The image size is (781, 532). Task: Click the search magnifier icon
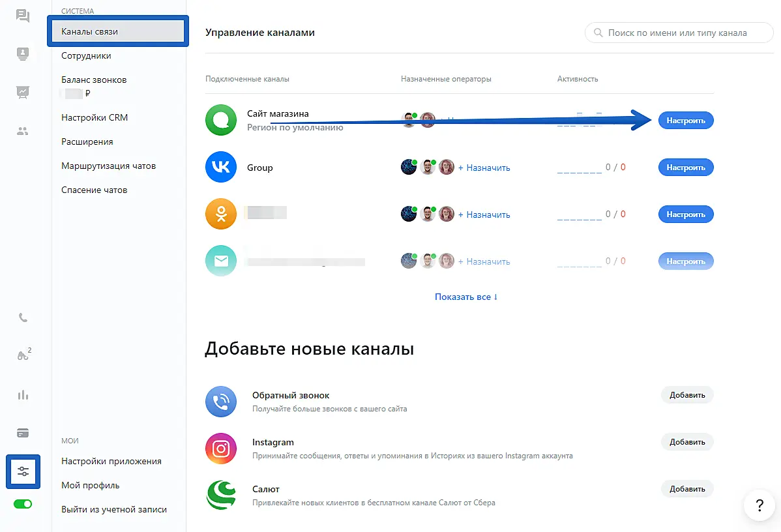[598, 33]
